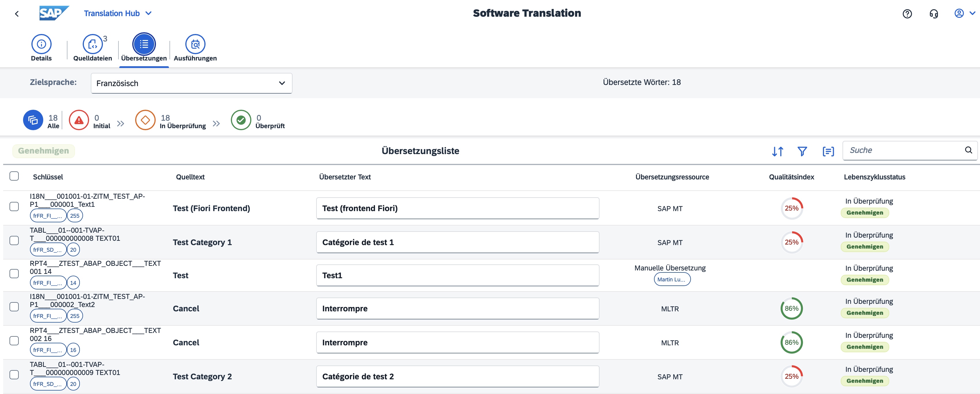This screenshot has width=980, height=394.
Task: Show all 18 translations with Alle icon
Action: [33, 120]
